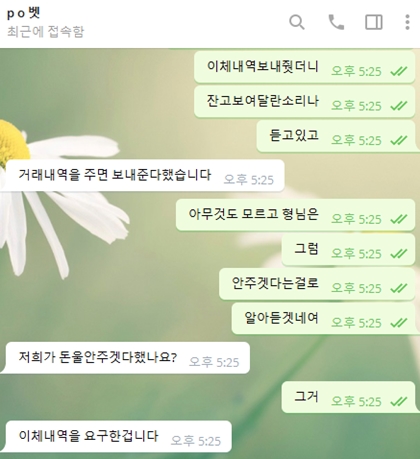Screen dimensions: 420x459
Task: Click the read checkmarks on the 그럼 message
Action: click(x=399, y=254)
